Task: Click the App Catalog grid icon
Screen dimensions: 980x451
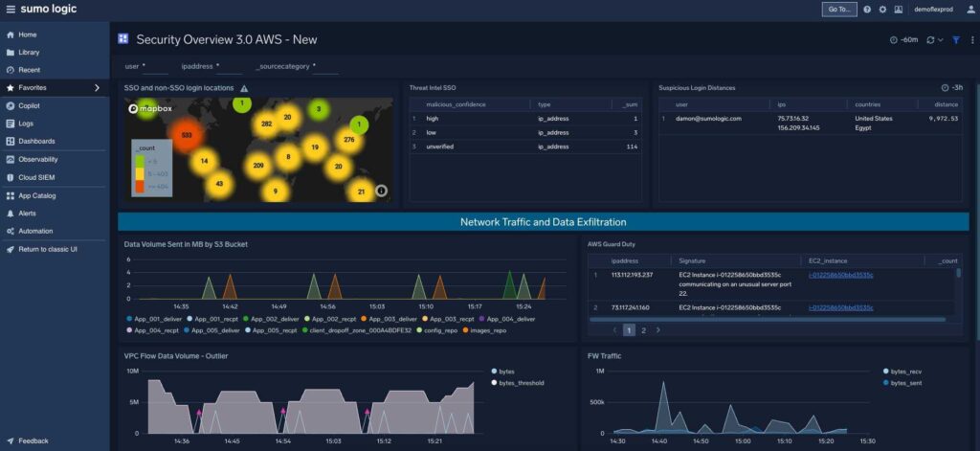Action: click(x=10, y=195)
